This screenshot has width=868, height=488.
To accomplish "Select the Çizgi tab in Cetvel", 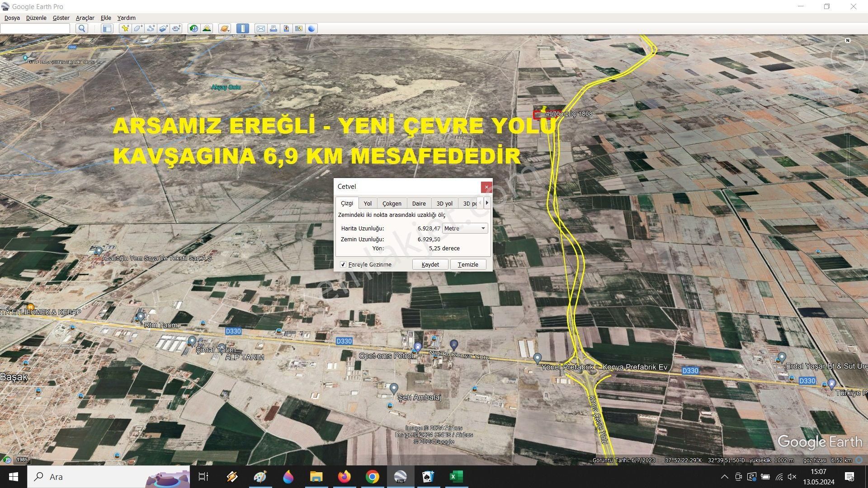I will pos(347,203).
